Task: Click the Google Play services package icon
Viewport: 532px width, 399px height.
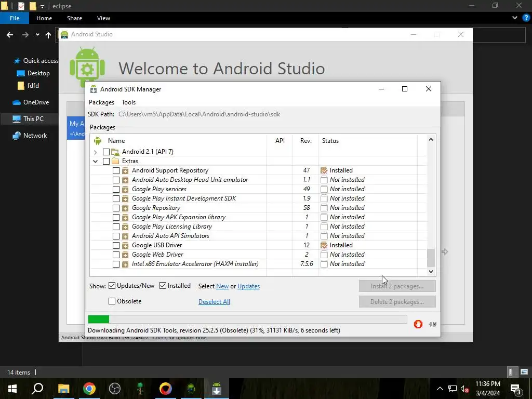Action: coord(125,189)
